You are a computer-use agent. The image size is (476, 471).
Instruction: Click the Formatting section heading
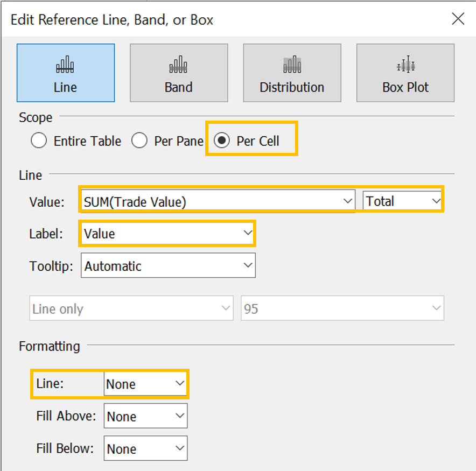(50, 346)
